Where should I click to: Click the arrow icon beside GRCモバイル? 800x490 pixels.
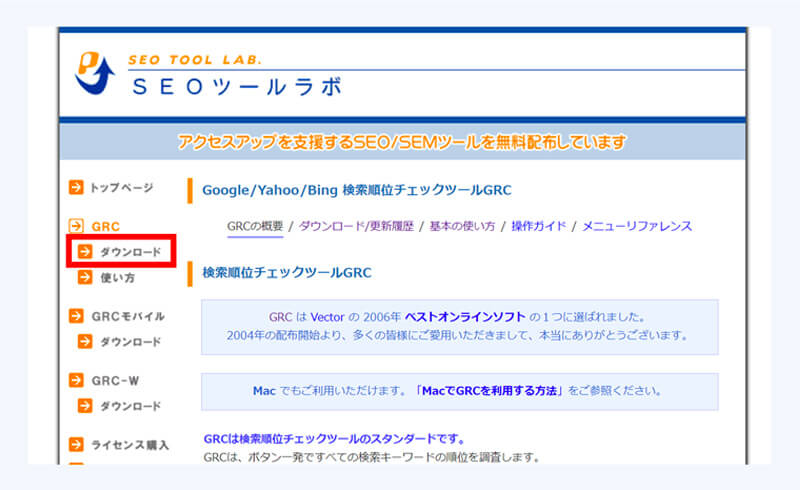click(x=76, y=316)
